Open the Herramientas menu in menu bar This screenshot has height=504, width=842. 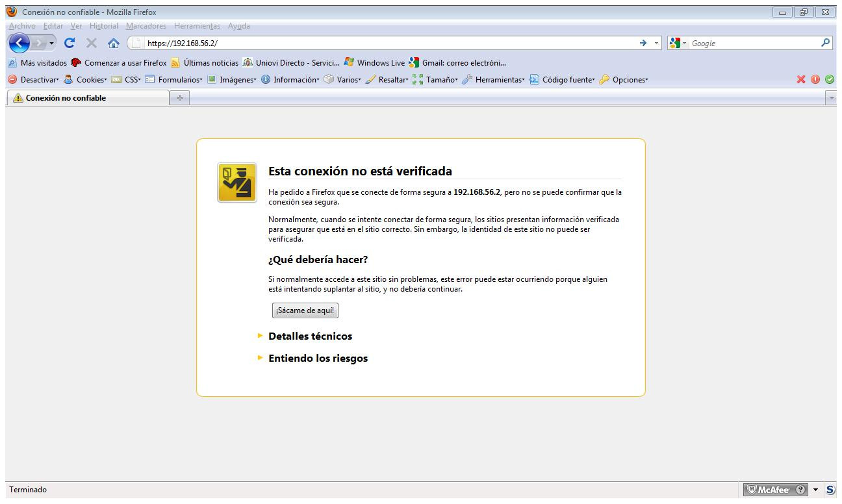tap(197, 26)
